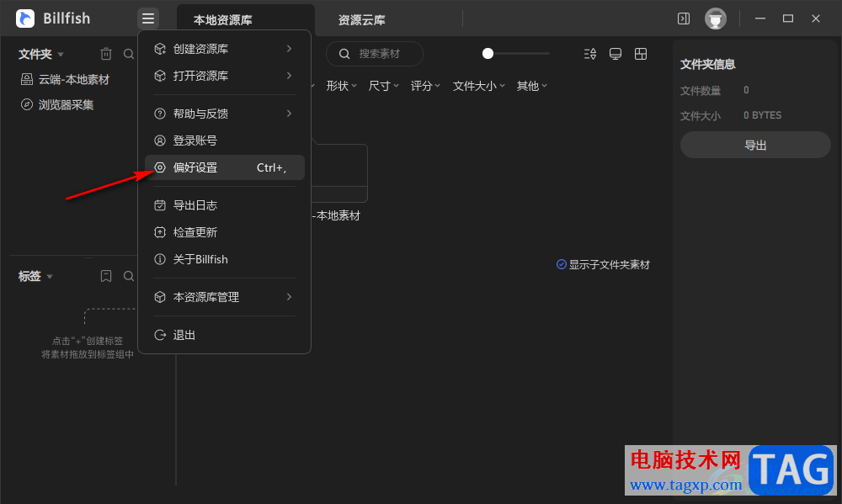This screenshot has width=842, height=504.
Task: Select 导出日志 menu entry
Action: point(225,205)
